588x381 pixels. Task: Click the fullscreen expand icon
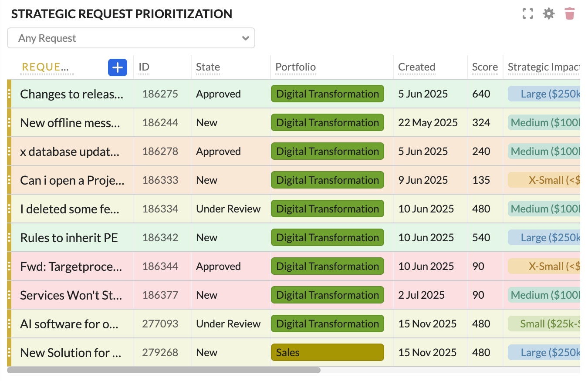(527, 14)
